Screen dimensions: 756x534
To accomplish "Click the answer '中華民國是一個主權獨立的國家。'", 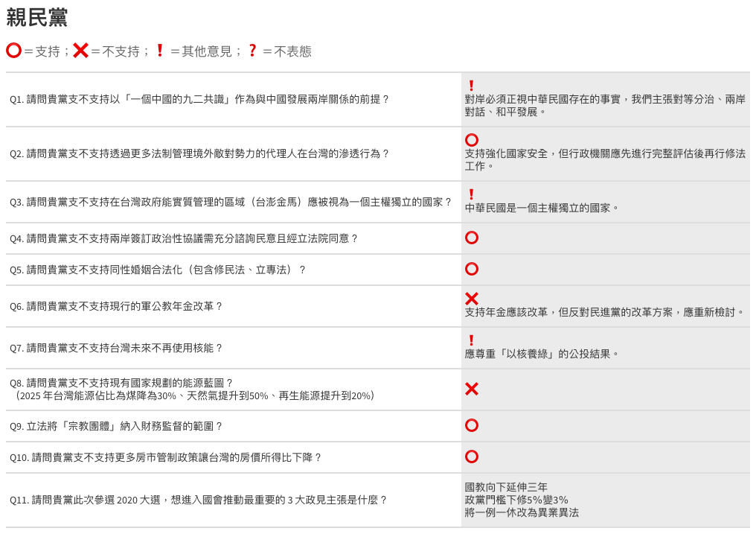I will click(x=542, y=209).
